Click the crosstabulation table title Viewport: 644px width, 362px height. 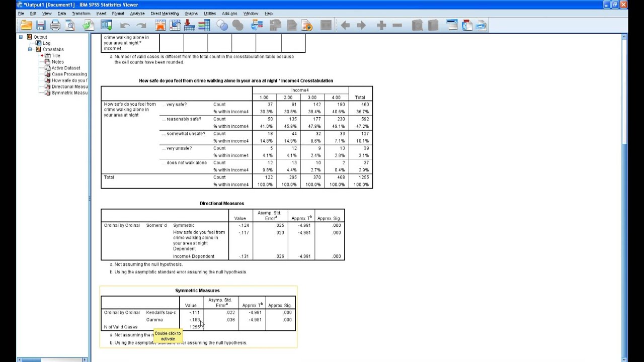point(236,80)
